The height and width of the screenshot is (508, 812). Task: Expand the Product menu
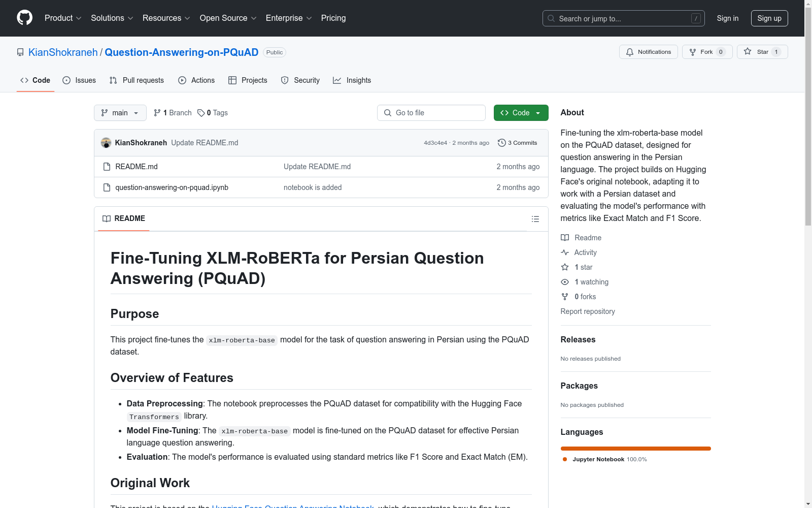tap(63, 18)
